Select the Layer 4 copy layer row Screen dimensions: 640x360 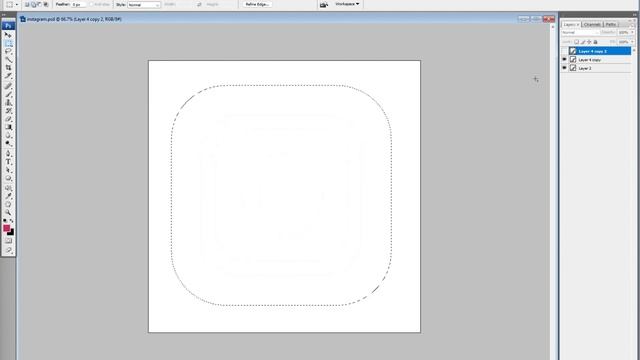click(596, 60)
